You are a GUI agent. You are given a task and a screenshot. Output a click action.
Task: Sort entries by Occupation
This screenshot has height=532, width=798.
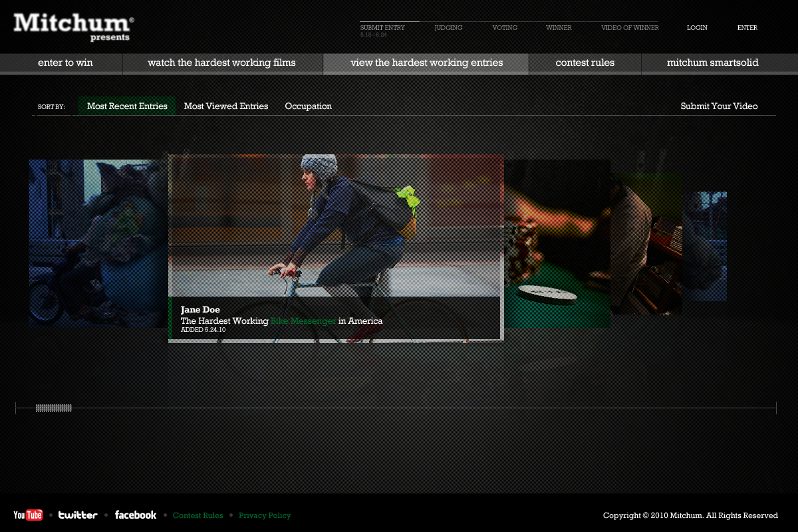click(x=309, y=106)
